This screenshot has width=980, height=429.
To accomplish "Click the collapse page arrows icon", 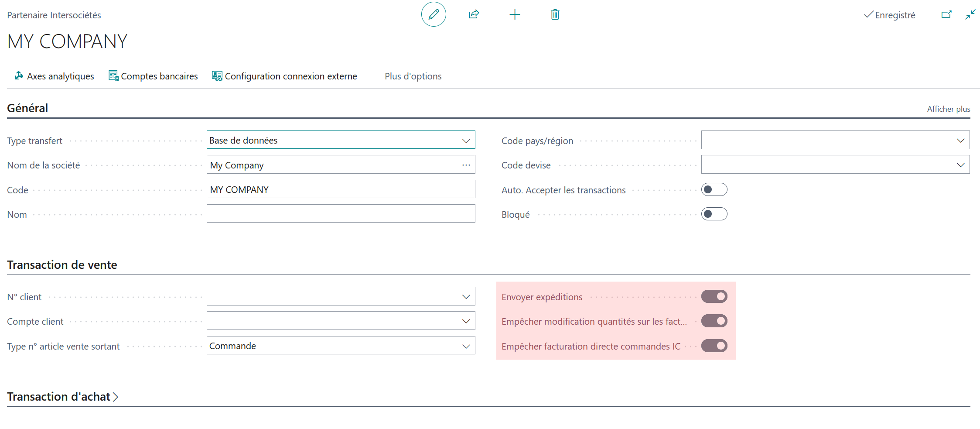I will click(970, 15).
